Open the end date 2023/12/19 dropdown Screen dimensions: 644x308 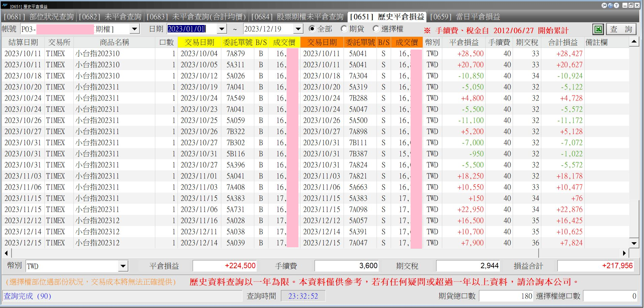298,29
